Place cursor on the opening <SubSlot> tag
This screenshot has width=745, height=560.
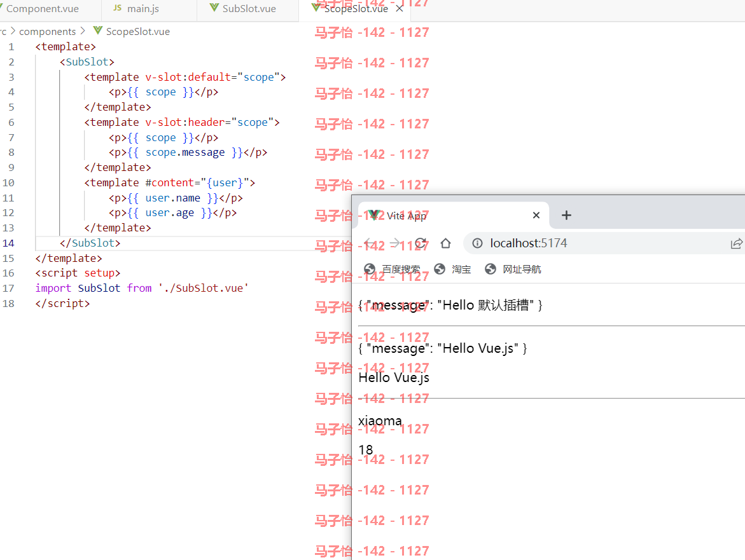(87, 62)
